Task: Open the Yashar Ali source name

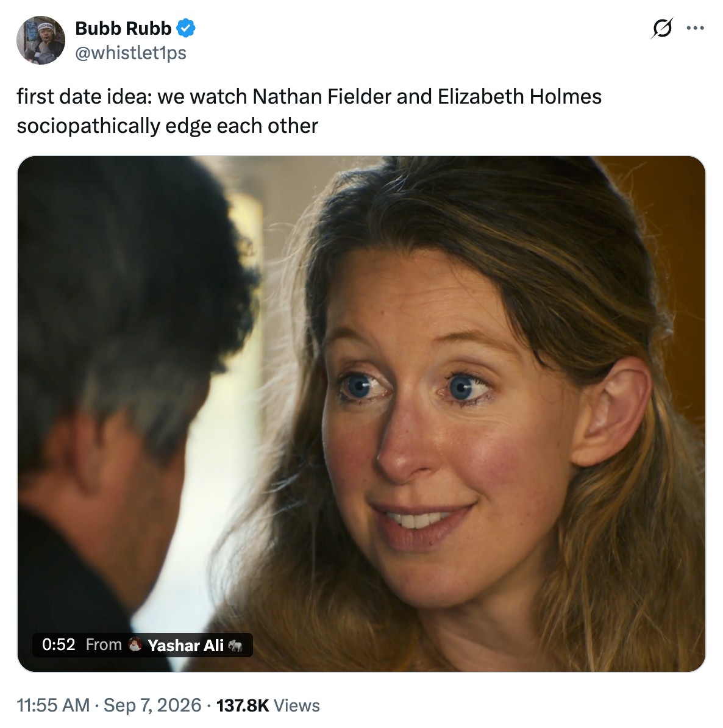Action: [186, 645]
